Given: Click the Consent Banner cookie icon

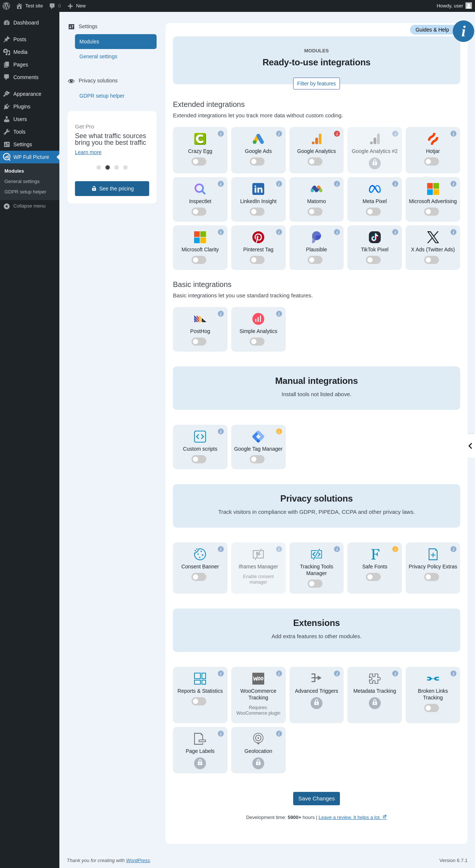Looking at the screenshot, I should click(x=200, y=554).
